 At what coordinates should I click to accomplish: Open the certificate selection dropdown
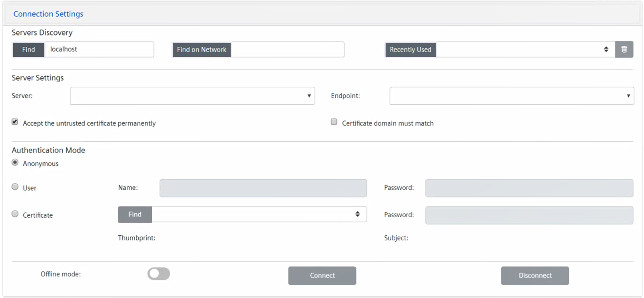[x=259, y=215]
